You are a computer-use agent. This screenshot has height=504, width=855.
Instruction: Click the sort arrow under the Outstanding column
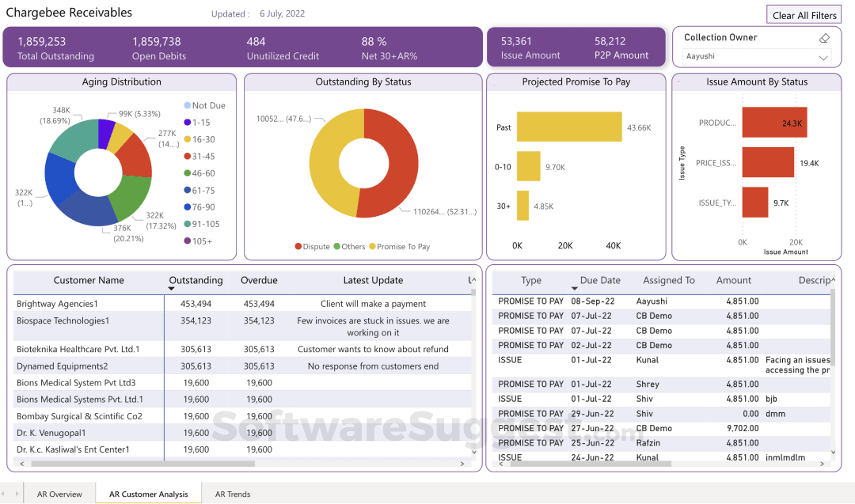coord(173,288)
